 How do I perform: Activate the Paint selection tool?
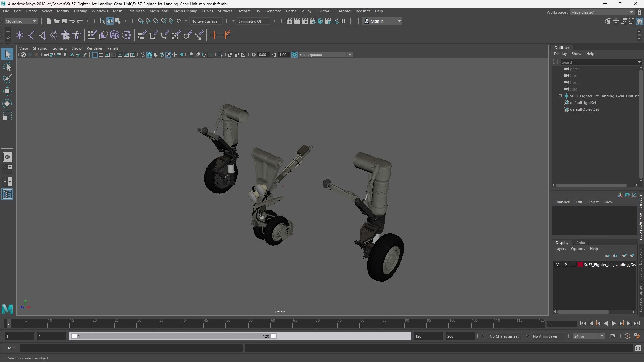tap(7, 79)
